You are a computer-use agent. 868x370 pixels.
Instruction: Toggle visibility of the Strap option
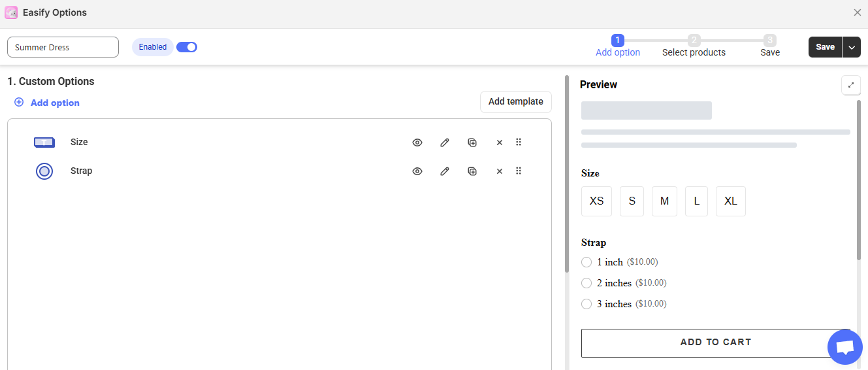tap(417, 171)
